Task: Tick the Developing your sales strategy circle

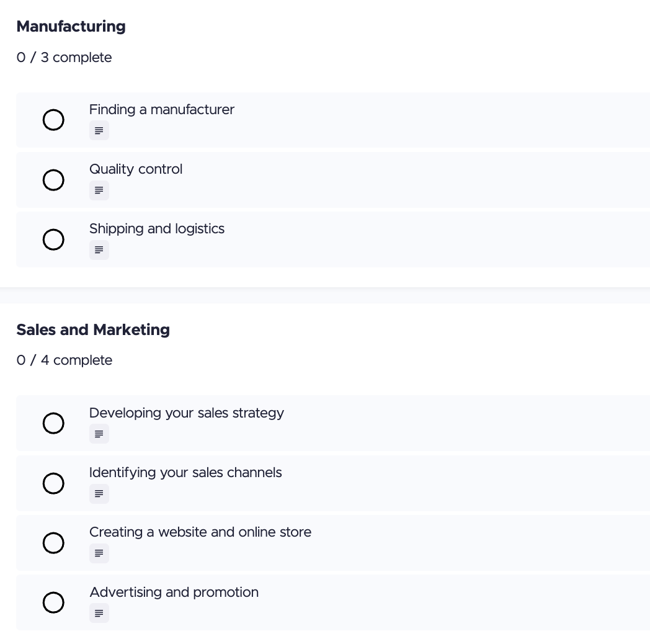Action: tap(53, 424)
